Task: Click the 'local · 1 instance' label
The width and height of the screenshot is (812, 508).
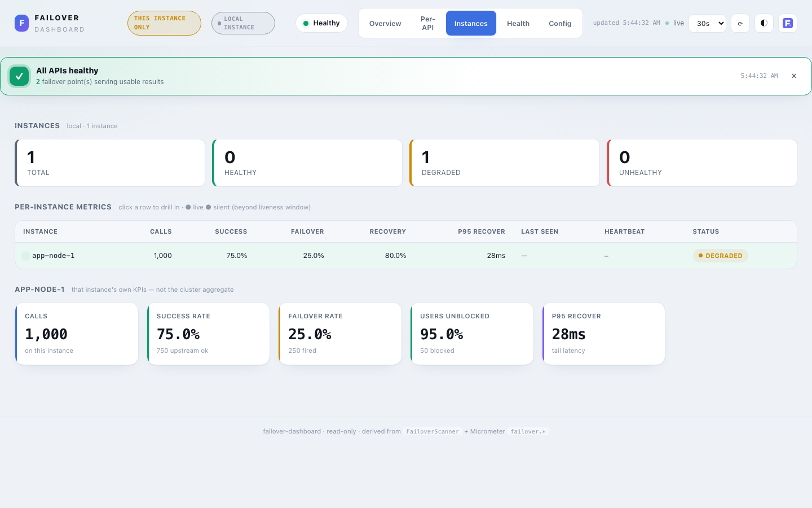Action: click(x=92, y=126)
